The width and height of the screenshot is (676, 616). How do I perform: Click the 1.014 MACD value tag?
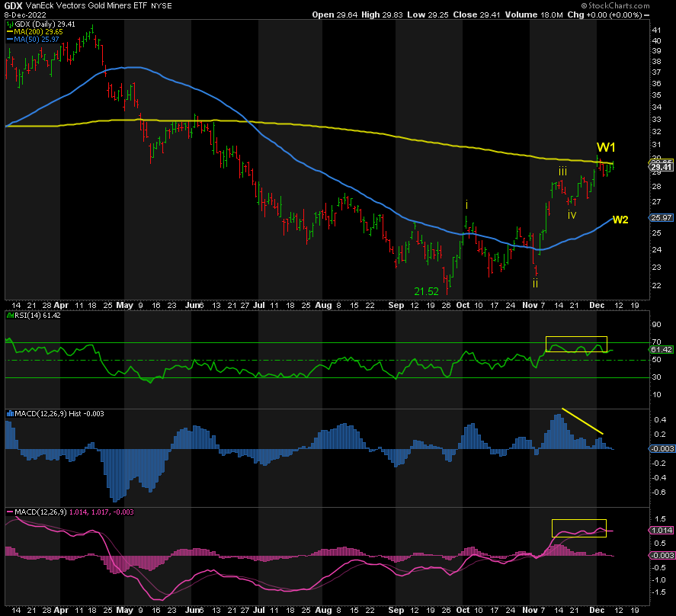[662, 530]
